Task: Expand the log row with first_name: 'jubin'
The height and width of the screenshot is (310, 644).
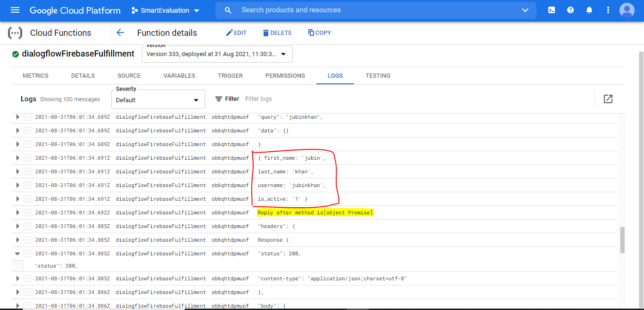Action: 18,158
